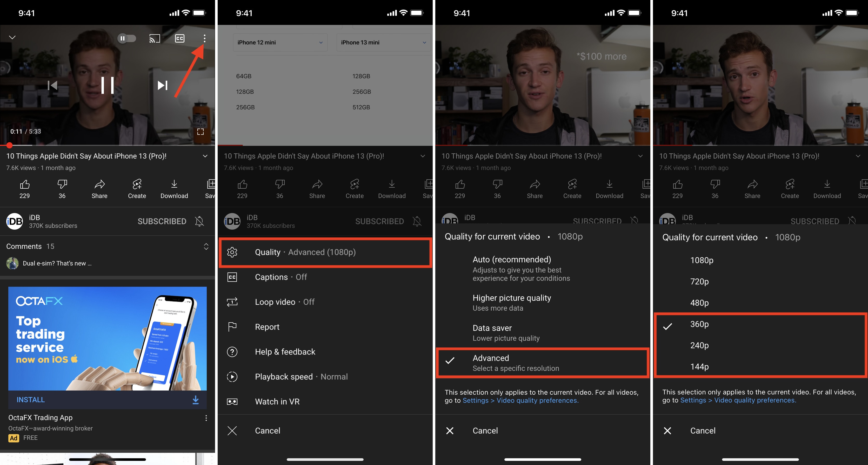Click the Loop video icon
This screenshot has width=868, height=465.
[x=232, y=302]
